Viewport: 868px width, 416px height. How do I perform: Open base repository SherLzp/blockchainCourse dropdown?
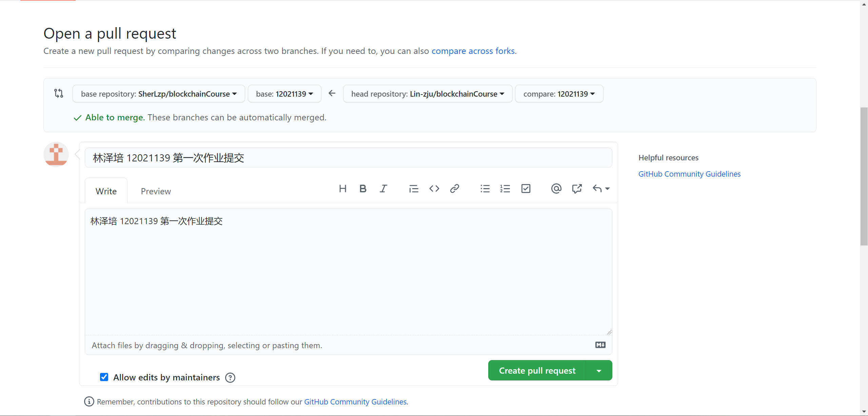(159, 94)
